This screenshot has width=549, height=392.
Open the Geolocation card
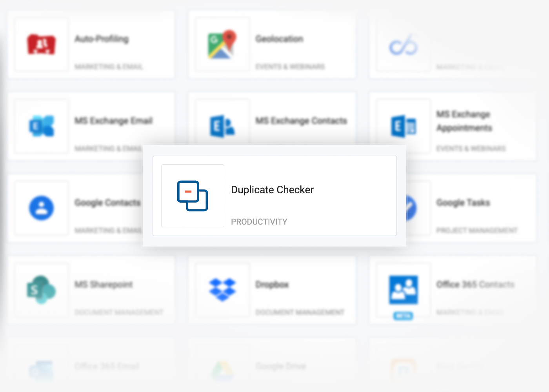click(271, 44)
